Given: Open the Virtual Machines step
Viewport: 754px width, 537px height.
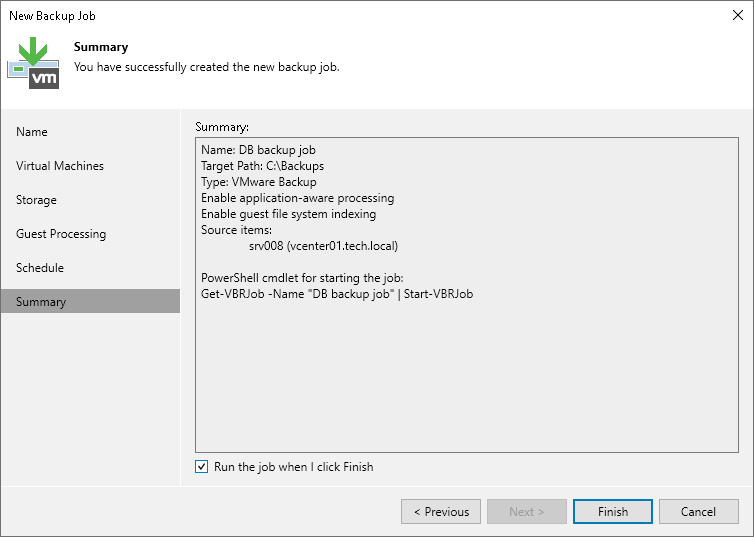Looking at the screenshot, I should tap(60, 166).
